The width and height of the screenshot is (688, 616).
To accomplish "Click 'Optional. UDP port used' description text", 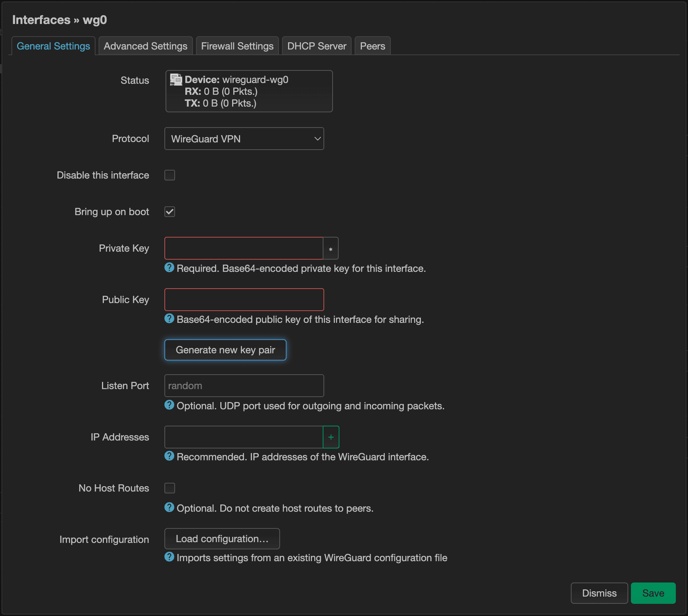I will [x=311, y=406].
